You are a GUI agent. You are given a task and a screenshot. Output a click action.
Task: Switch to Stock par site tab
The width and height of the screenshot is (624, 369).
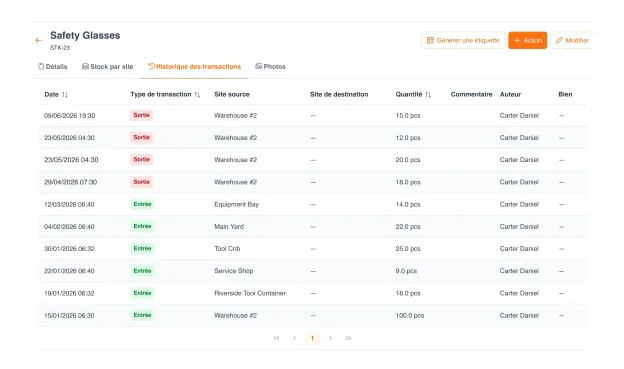click(107, 66)
